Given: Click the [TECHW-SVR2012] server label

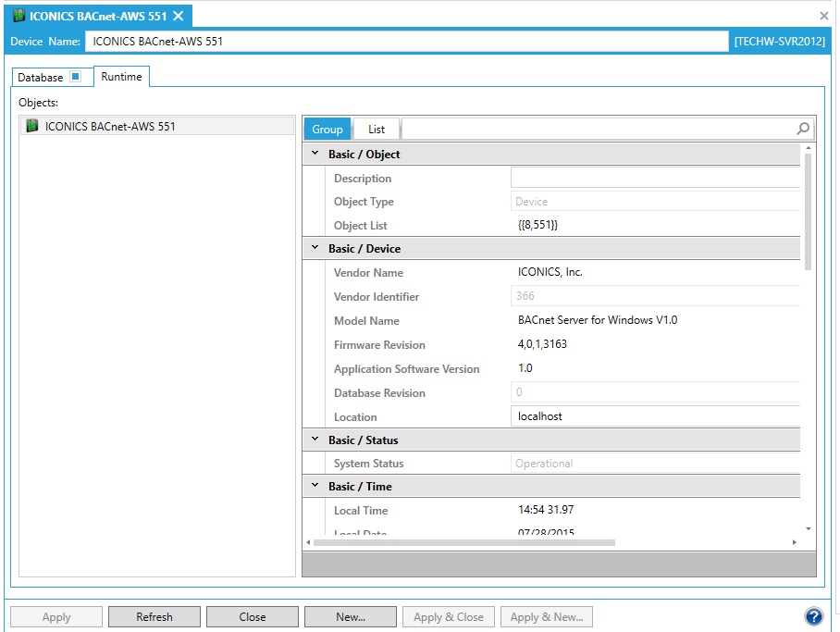Looking at the screenshot, I should click(780, 42).
